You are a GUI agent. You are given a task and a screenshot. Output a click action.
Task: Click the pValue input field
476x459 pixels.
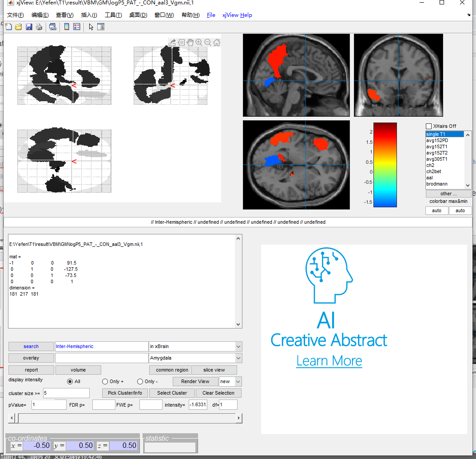pyautogui.click(x=49, y=405)
